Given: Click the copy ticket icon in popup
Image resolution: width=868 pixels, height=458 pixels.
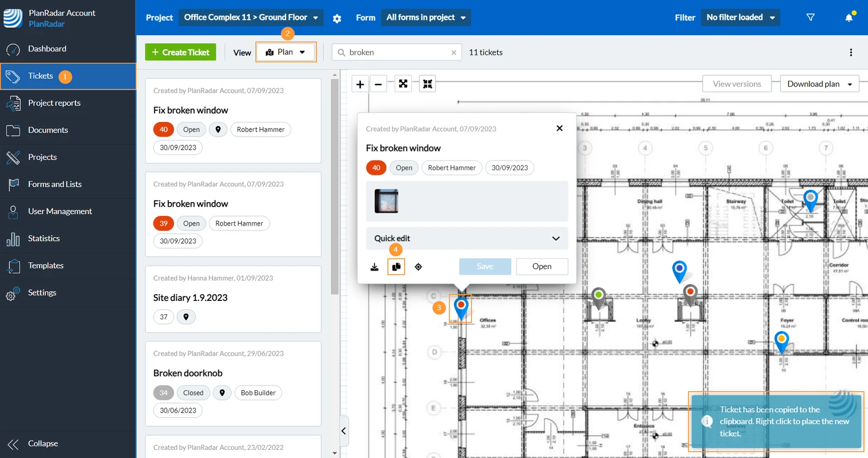Looking at the screenshot, I should 397,267.
